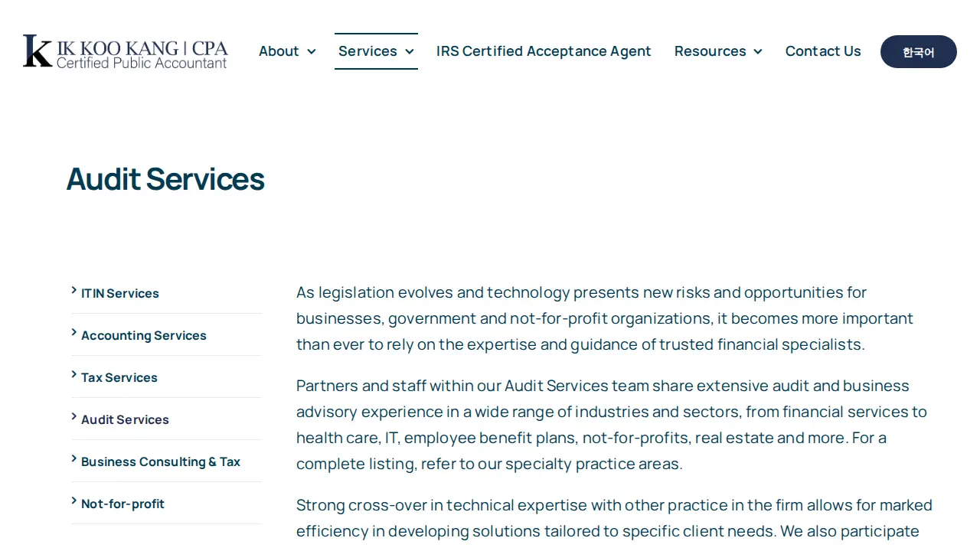
Task: Click the chevron icon beside ITIN Services
Action: [74, 290]
